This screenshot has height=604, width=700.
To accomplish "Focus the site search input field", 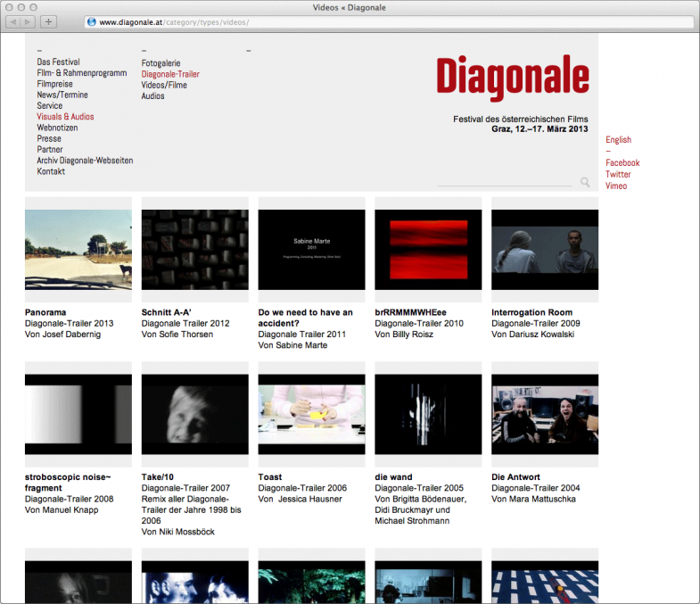I will click(x=505, y=181).
